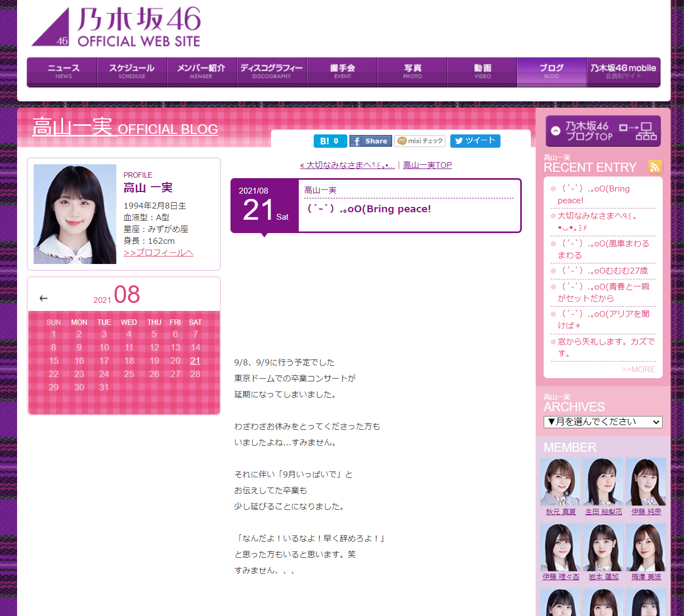Click the mixi check button
This screenshot has width=684, height=616.
(x=420, y=141)
